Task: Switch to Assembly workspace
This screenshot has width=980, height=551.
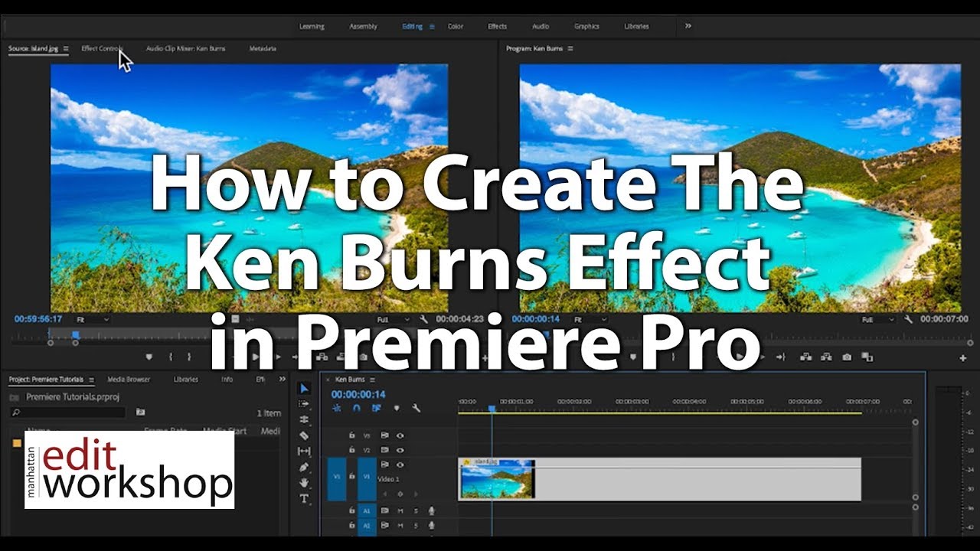Action: pyautogui.click(x=363, y=26)
